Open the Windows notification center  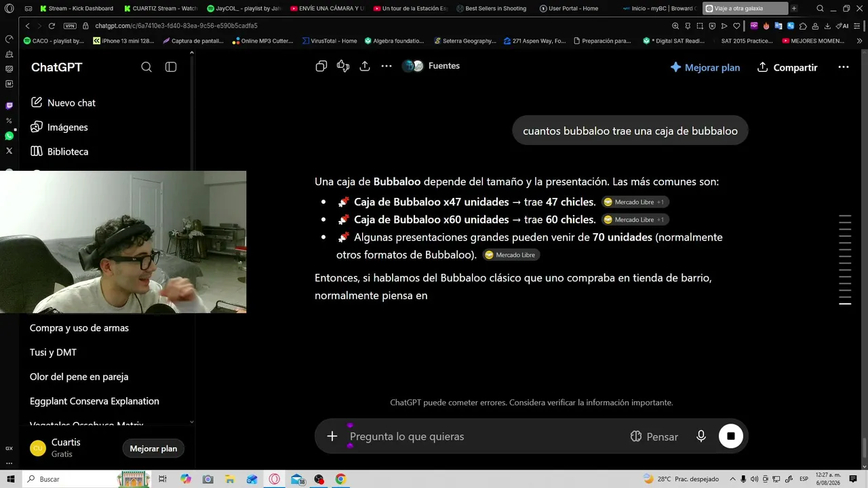[853, 479]
